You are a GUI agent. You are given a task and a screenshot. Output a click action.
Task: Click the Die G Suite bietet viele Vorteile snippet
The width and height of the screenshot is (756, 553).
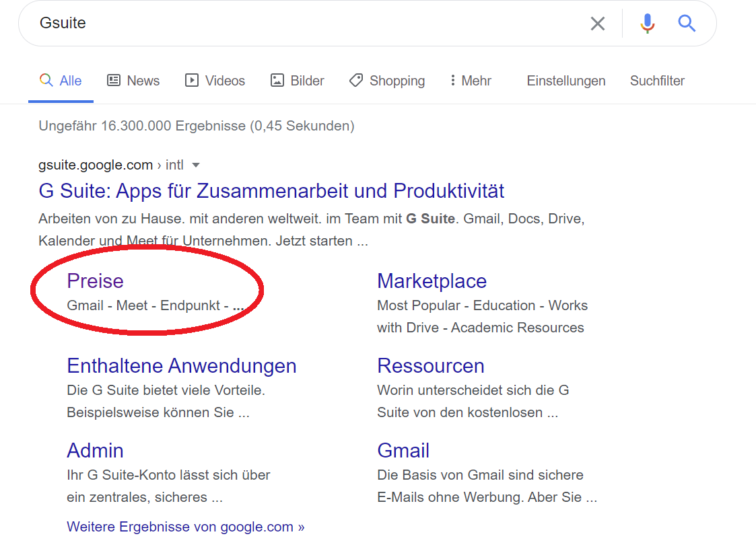[166, 401]
